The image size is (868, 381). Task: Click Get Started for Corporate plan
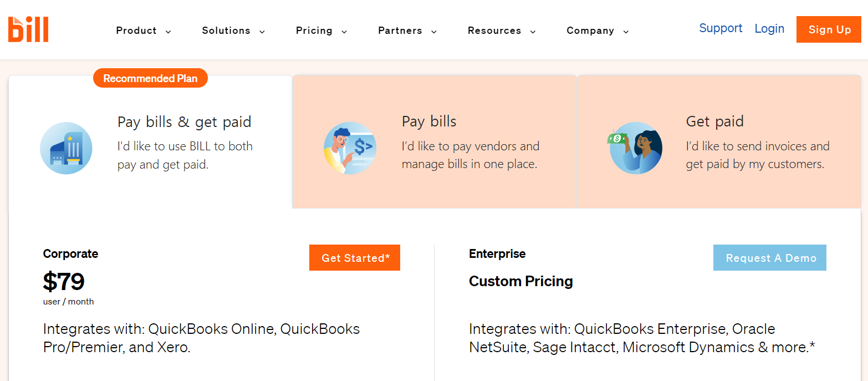tap(355, 258)
